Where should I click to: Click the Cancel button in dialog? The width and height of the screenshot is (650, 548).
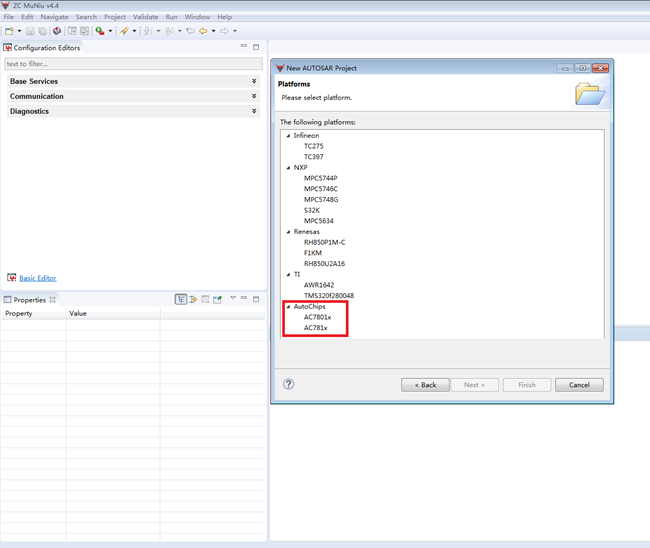[x=579, y=385]
